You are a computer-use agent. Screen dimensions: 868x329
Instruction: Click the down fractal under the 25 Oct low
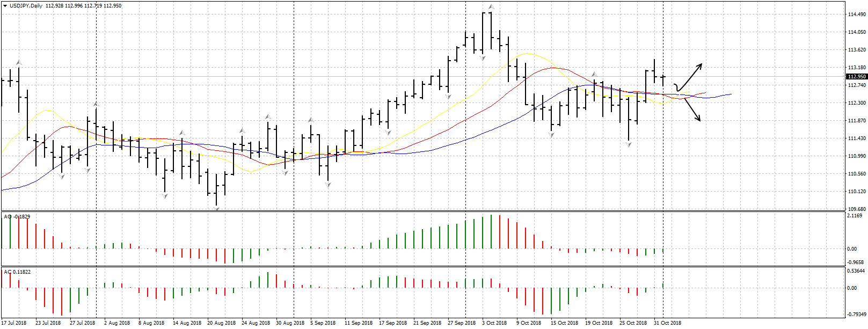coord(629,144)
